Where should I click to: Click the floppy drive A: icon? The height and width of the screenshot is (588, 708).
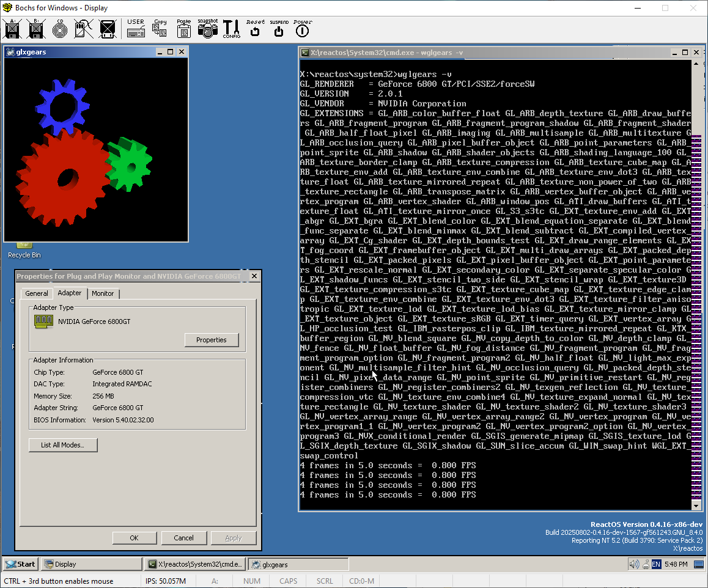(12, 29)
